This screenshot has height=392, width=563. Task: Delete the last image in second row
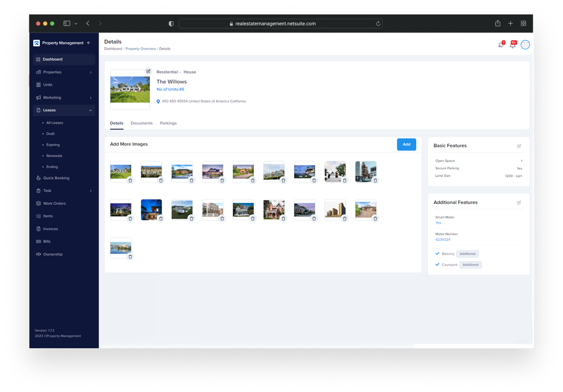(x=375, y=219)
